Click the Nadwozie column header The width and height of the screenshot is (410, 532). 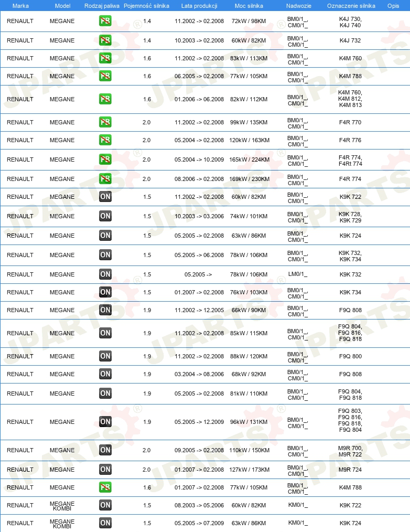[298, 6]
